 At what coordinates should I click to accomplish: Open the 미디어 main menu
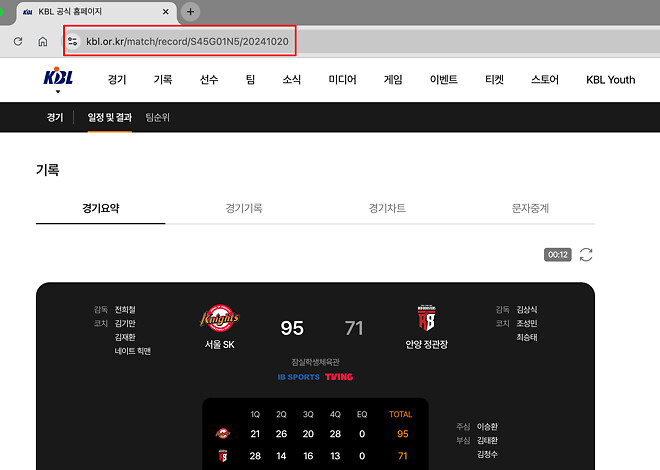(343, 80)
